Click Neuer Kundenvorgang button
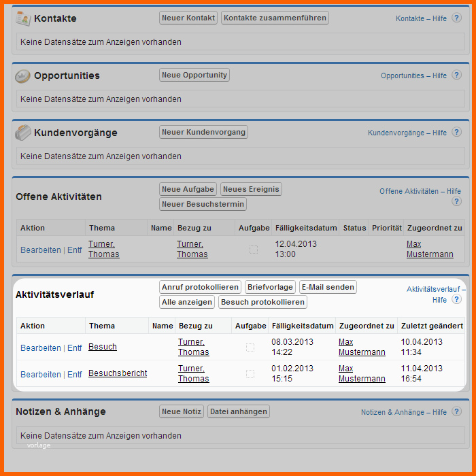The height and width of the screenshot is (476, 476). pyautogui.click(x=203, y=132)
